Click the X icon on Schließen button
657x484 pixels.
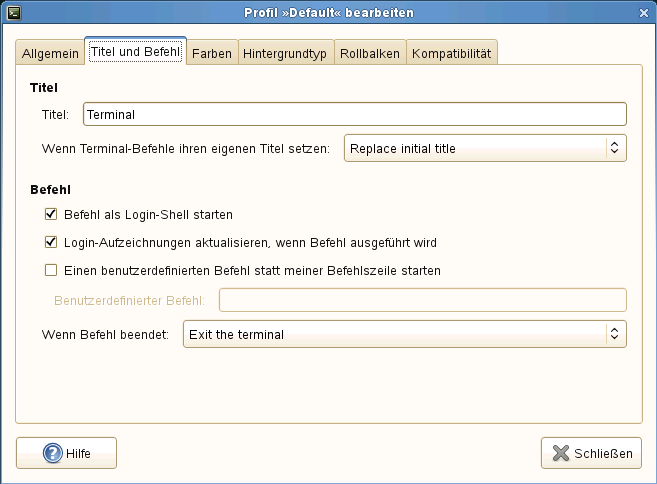tap(560, 453)
